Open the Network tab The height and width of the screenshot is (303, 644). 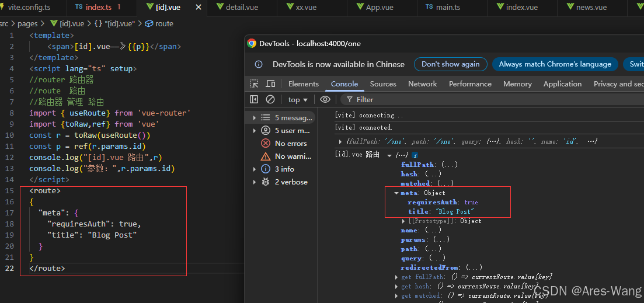point(422,83)
